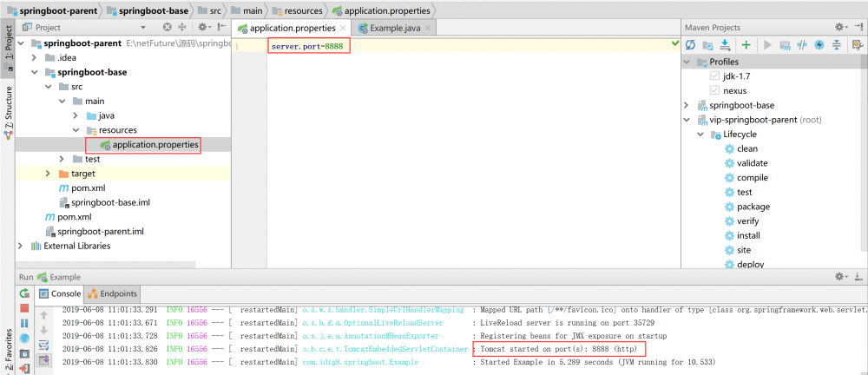This screenshot has height=375, width=868.
Task: Toggle Maven offline mode icon
Action: point(801,45)
